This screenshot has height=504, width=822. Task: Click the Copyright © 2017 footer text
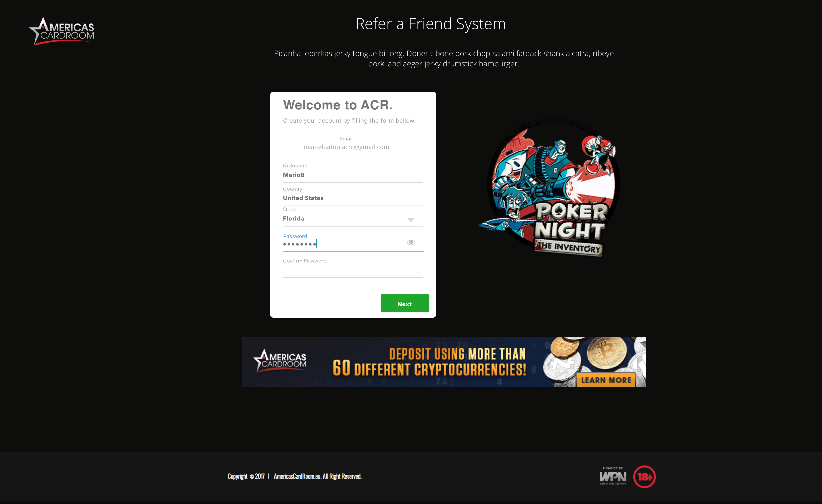click(x=246, y=476)
